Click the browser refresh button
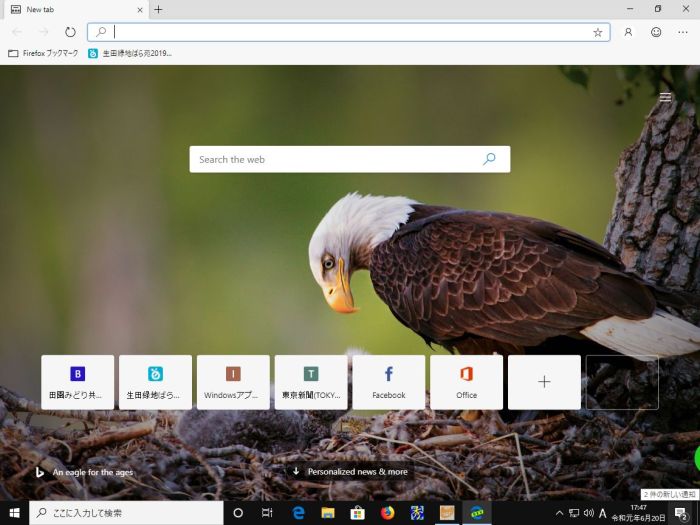The width and height of the screenshot is (700, 525). (x=70, y=32)
